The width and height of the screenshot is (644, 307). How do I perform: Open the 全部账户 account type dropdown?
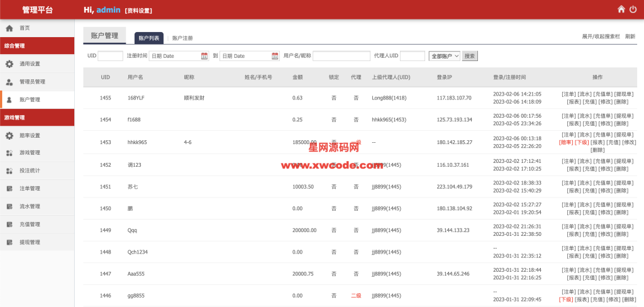point(444,56)
